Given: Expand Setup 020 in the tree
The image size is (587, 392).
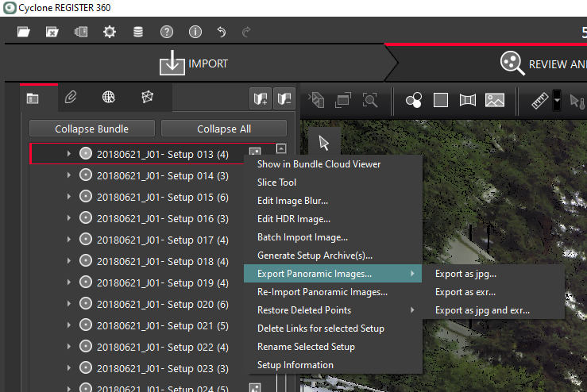Looking at the screenshot, I should tap(68, 304).
